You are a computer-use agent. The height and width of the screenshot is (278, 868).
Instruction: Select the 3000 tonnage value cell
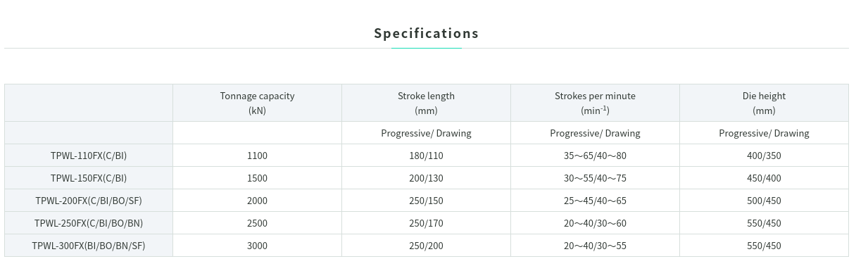[258, 246]
